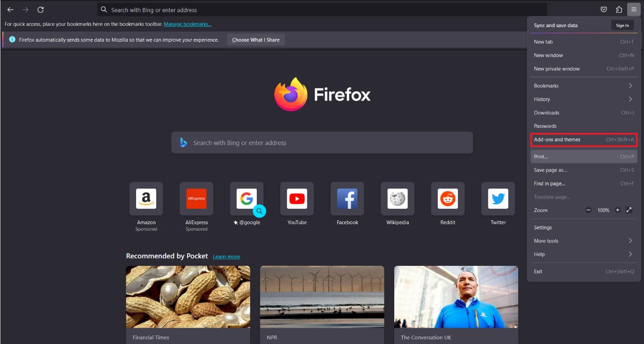Choose Exit from the menu
This screenshot has height=344, width=644.
(584, 271)
